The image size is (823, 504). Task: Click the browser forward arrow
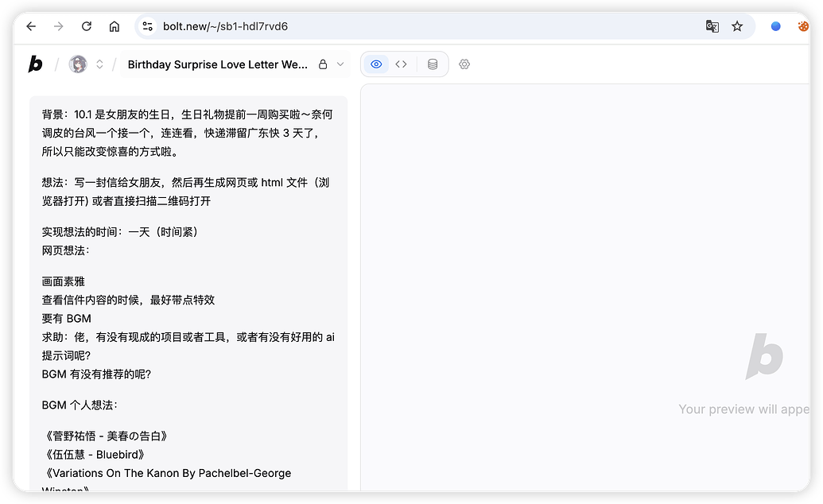(x=58, y=26)
